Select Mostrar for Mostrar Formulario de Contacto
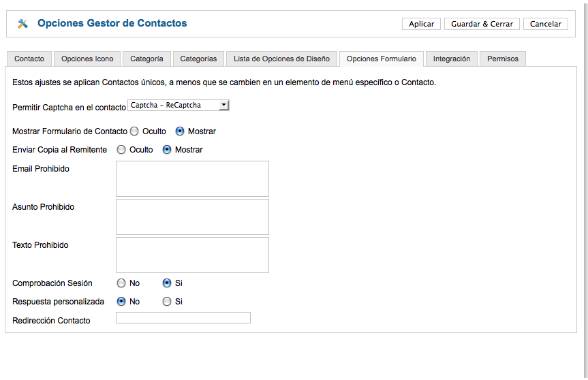This screenshot has width=588, height=380. (x=180, y=131)
